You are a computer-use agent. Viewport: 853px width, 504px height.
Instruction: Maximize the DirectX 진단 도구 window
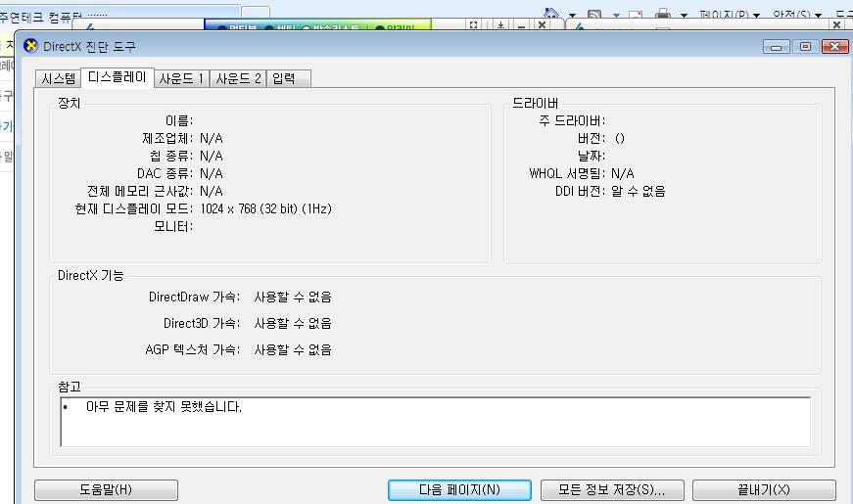pyautogui.click(x=806, y=47)
